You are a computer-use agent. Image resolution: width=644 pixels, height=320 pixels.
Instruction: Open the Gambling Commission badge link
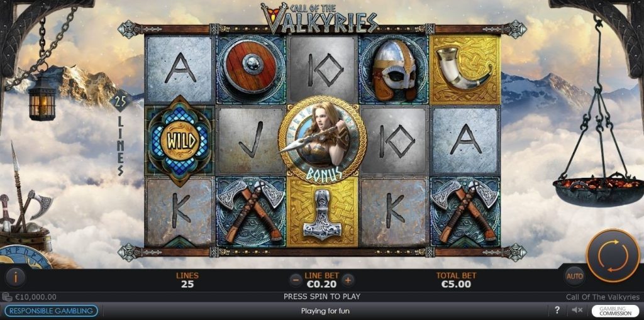(615, 311)
